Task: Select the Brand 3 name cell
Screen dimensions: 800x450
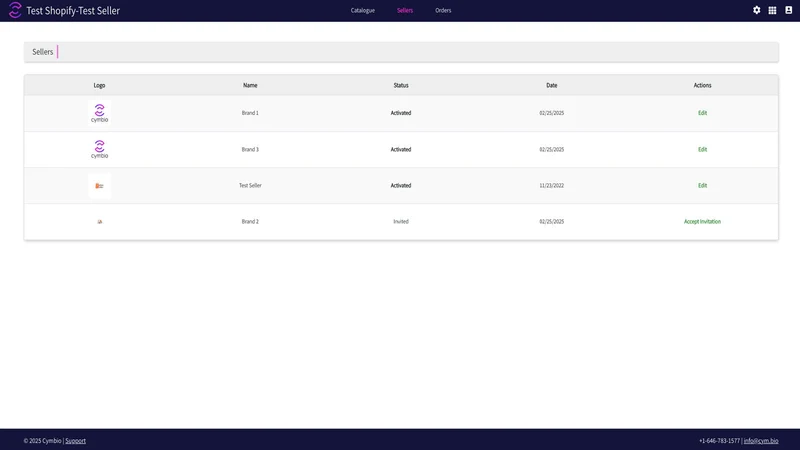Action: [x=250, y=149]
